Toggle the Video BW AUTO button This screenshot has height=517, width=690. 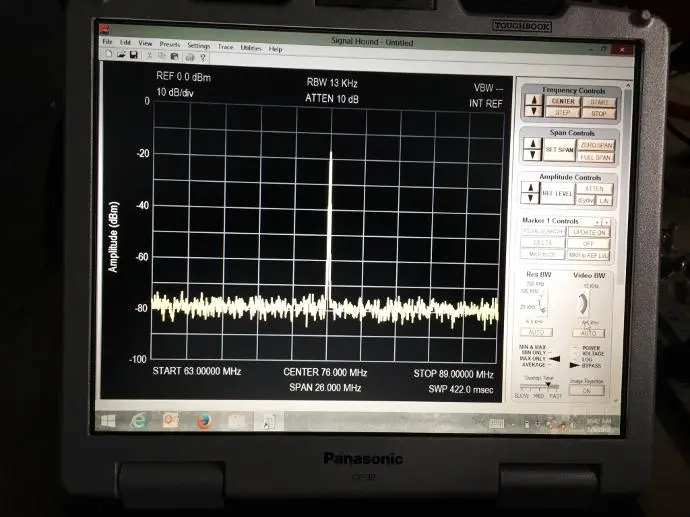pyautogui.click(x=589, y=334)
